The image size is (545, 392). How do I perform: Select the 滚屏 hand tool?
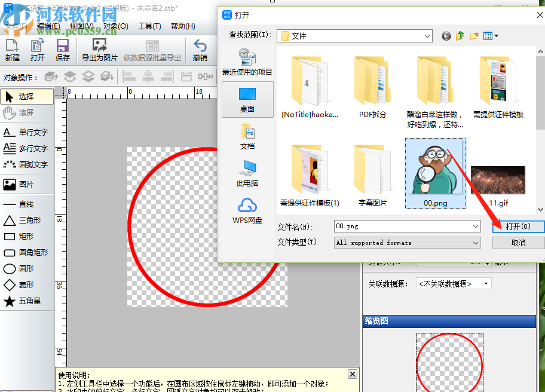click(x=27, y=113)
